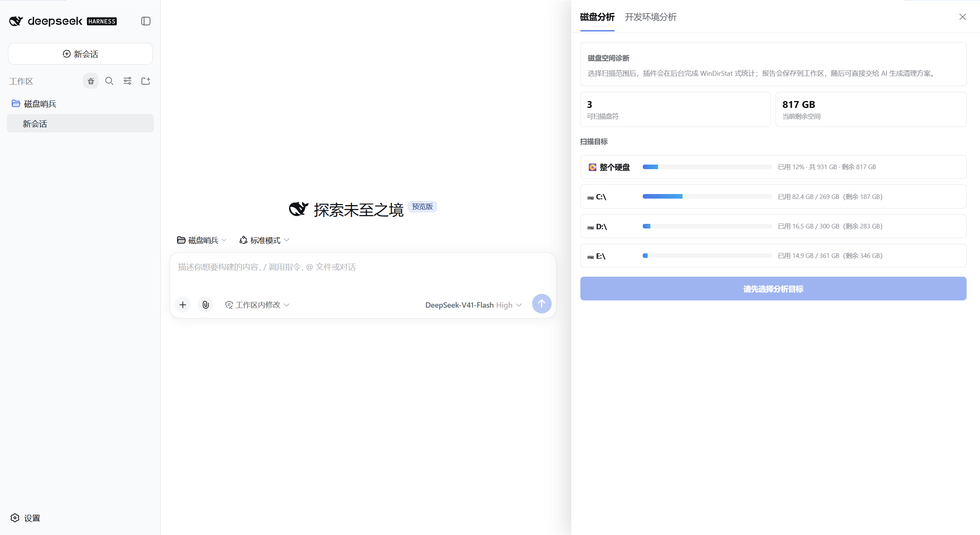Click the DeepSeek whale logo in sidebar

[x=16, y=21]
